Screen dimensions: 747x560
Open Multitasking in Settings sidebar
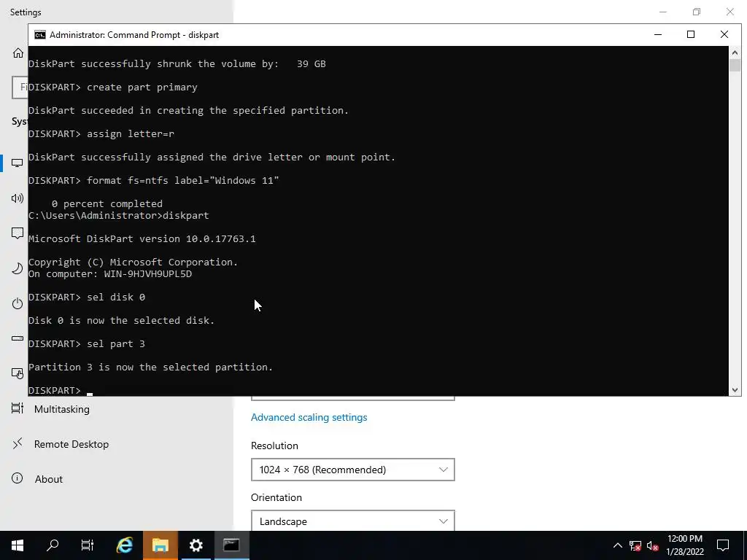pos(61,409)
